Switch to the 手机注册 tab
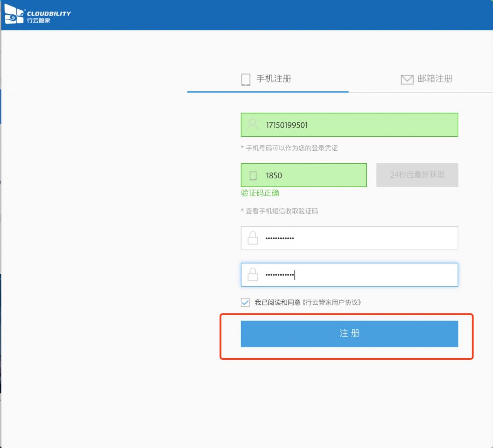The image size is (493, 448). (273, 79)
